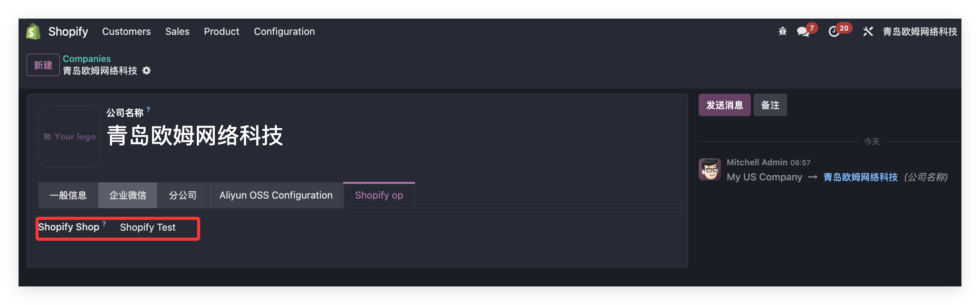Open the Shopify Test shop record

click(x=148, y=228)
